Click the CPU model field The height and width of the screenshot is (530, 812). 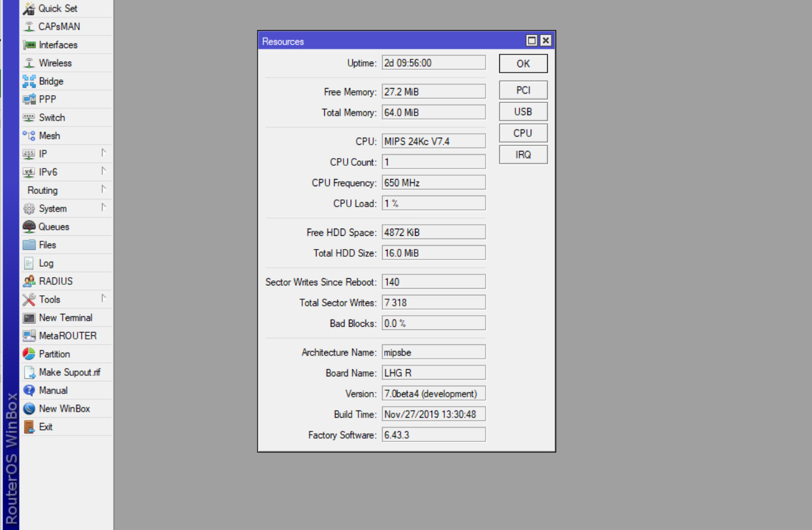[x=434, y=141]
